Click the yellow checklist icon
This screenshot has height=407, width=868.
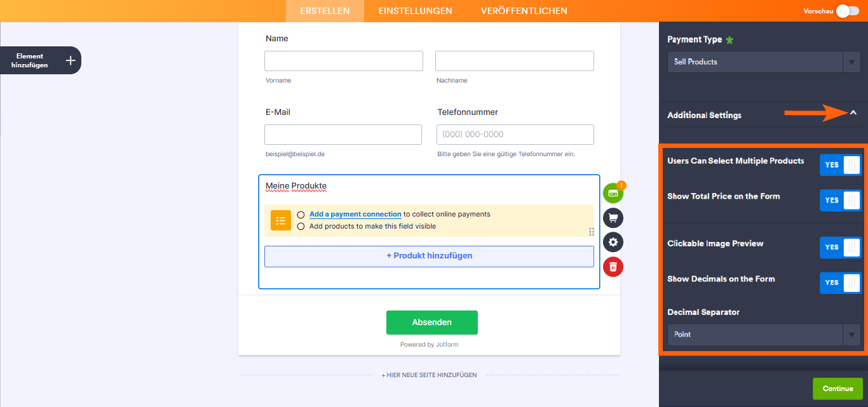pos(280,220)
